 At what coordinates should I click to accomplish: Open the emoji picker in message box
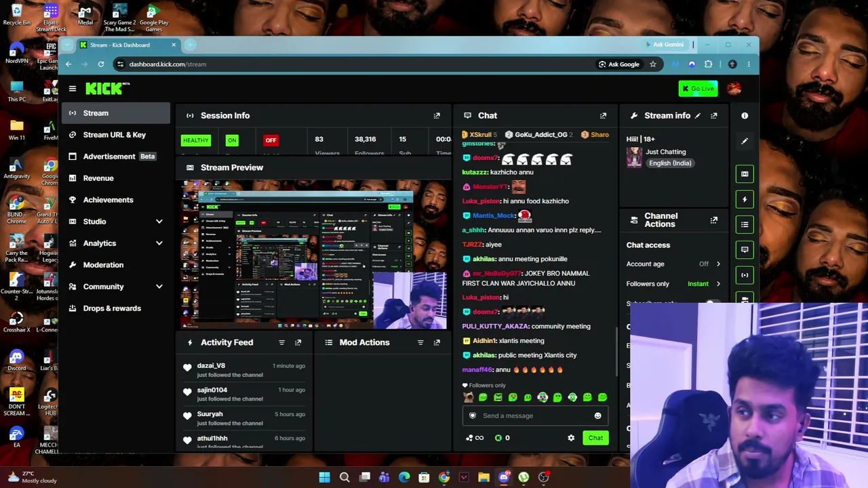(597, 416)
